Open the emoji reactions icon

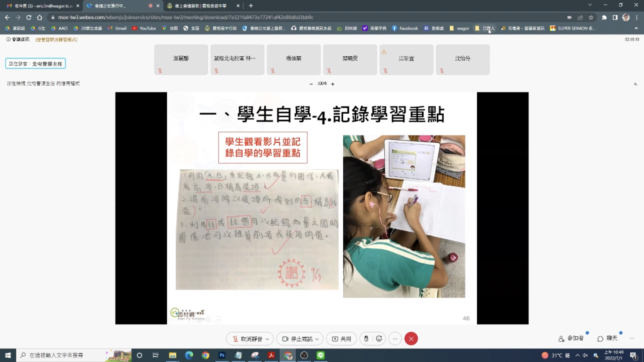coord(379,339)
